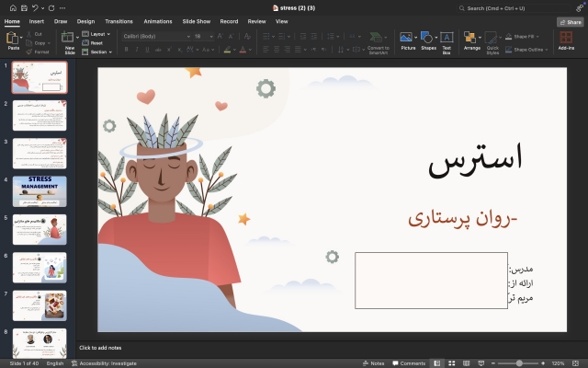
Task: Open the Shapes gallery
Action: (426, 40)
